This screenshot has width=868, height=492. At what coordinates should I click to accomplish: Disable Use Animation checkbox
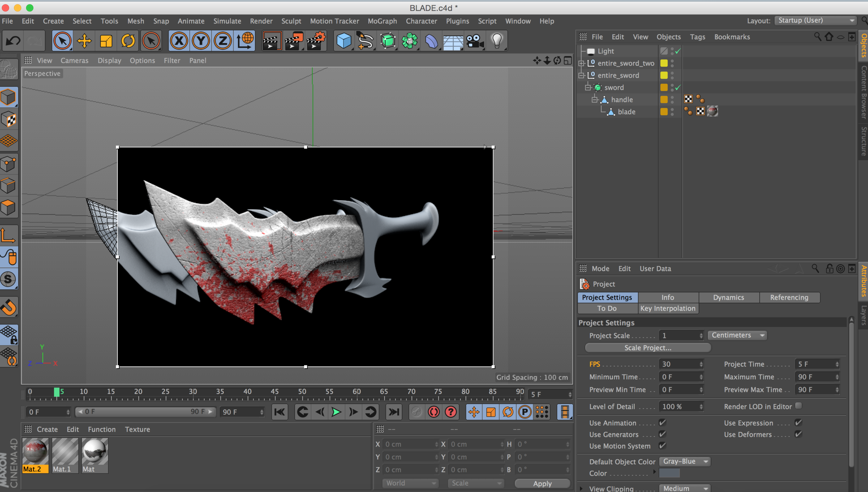pyautogui.click(x=662, y=423)
